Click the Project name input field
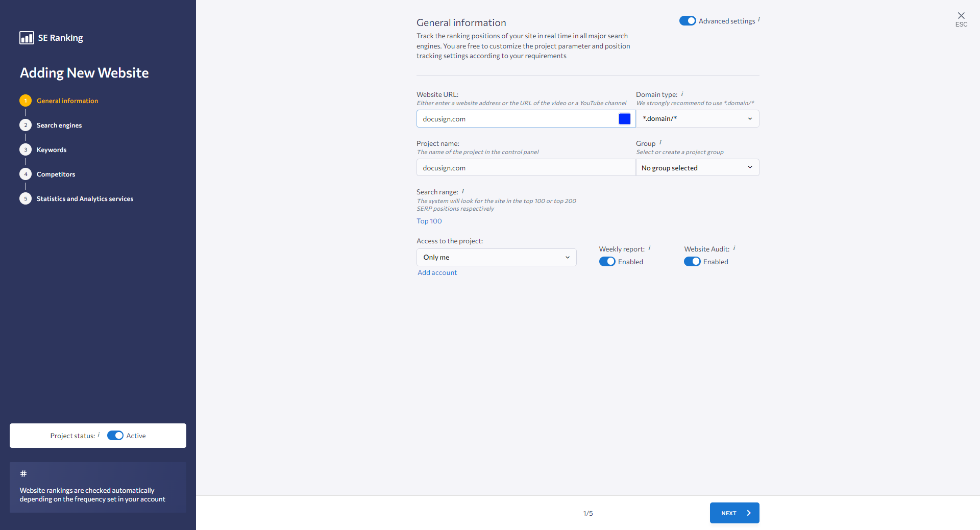 click(x=525, y=168)
